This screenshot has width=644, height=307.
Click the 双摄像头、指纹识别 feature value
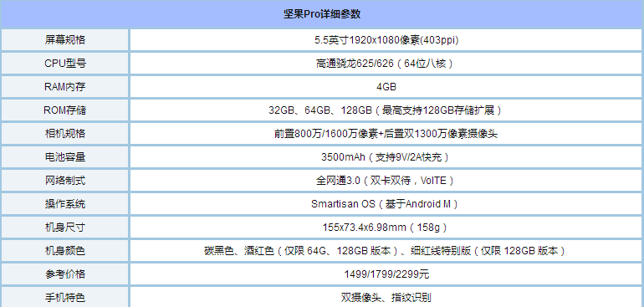386,297
